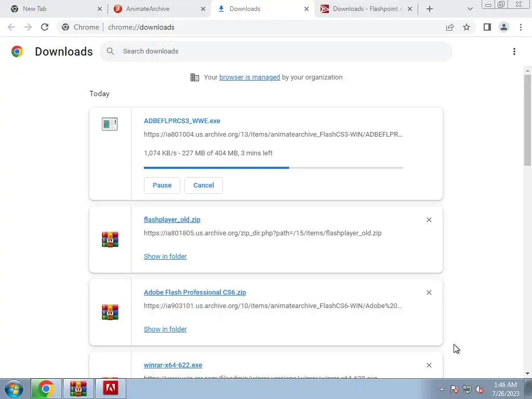This screenshot has height=399, width=532.
Task: Reload the Downloads page
Action: [45, 27]
